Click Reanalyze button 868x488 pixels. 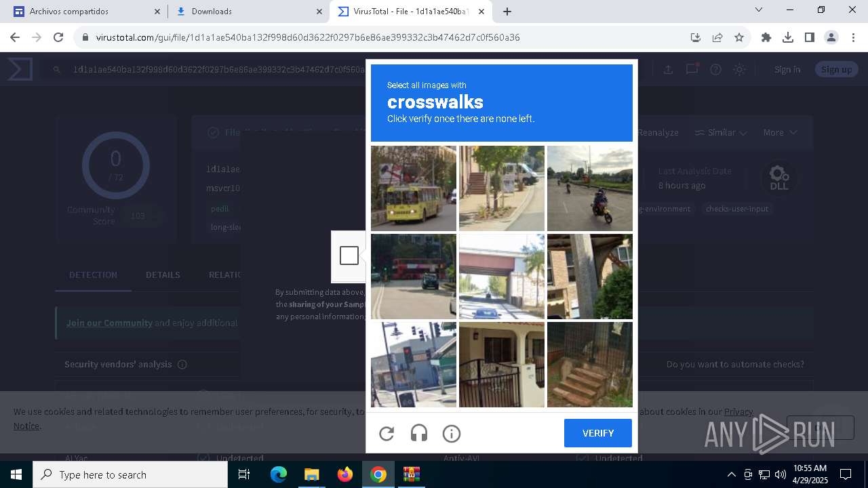pos(658,132)
